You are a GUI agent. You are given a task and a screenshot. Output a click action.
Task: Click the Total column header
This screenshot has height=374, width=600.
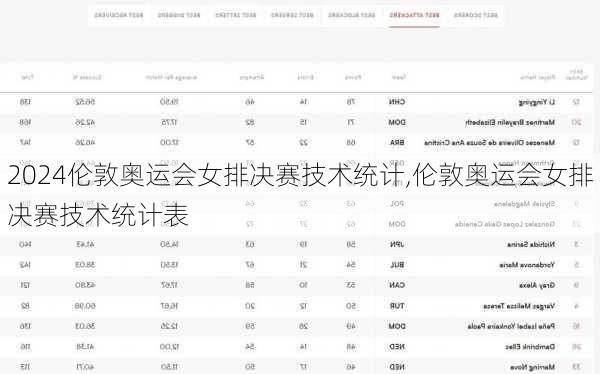(x=27, y=77)
